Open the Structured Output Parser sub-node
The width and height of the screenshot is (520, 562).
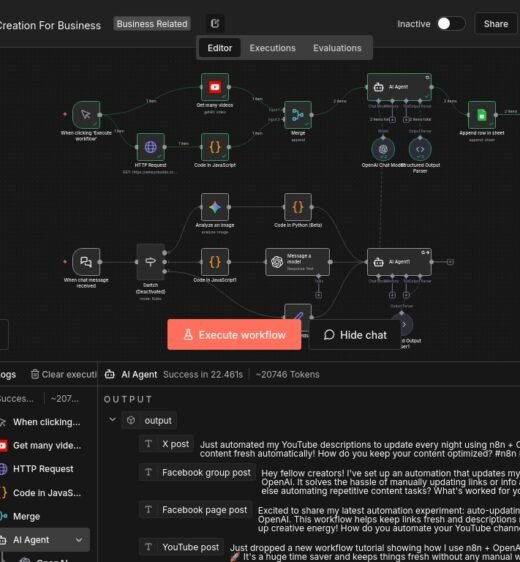click(420, 149)
